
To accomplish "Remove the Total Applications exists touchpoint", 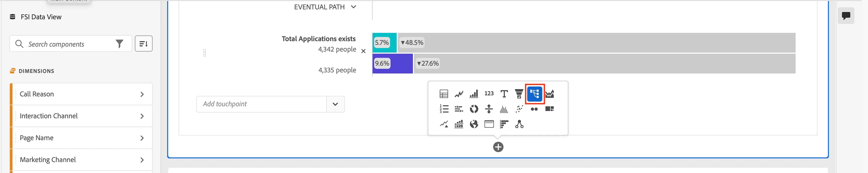I will click(363, 51).
